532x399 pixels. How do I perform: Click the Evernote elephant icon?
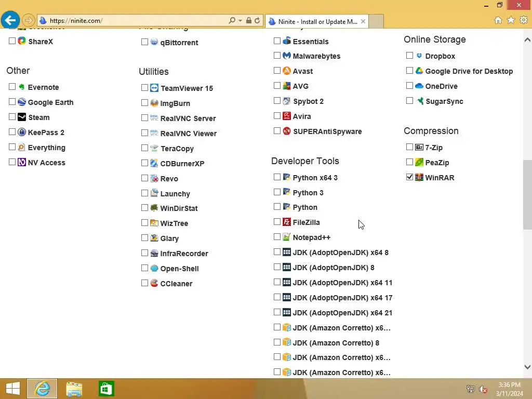[22, 87]
